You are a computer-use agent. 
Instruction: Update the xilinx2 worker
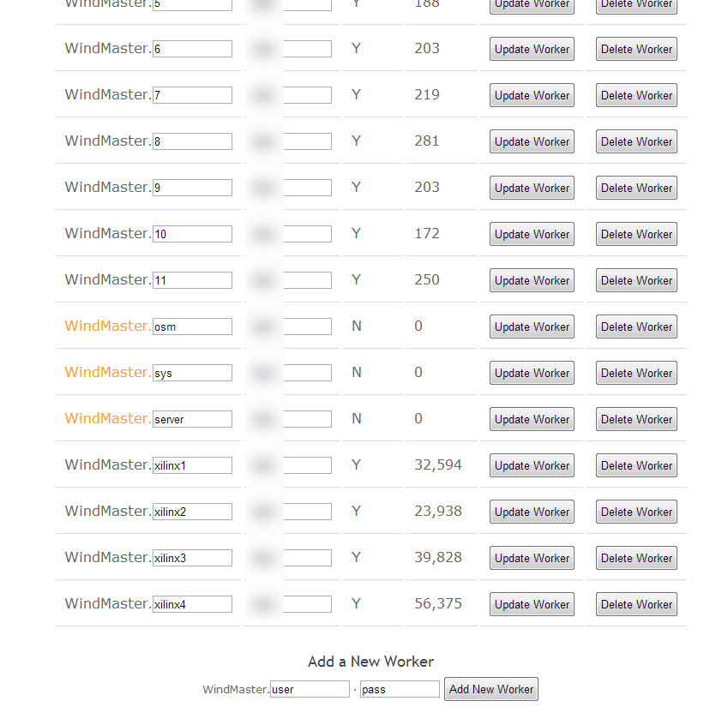coord(532,512)
